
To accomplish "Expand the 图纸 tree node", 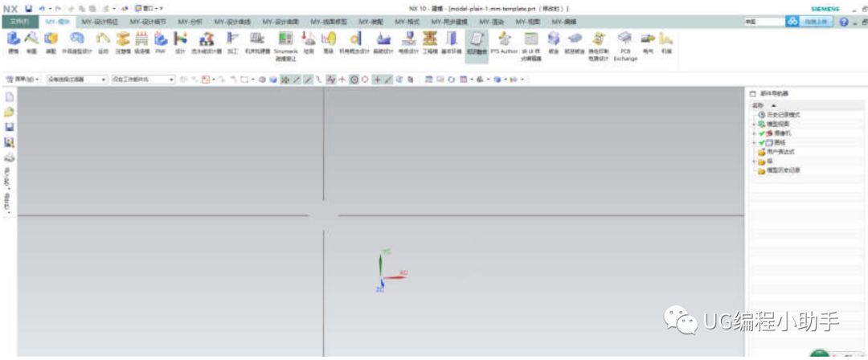I will [x=753, y=143].
